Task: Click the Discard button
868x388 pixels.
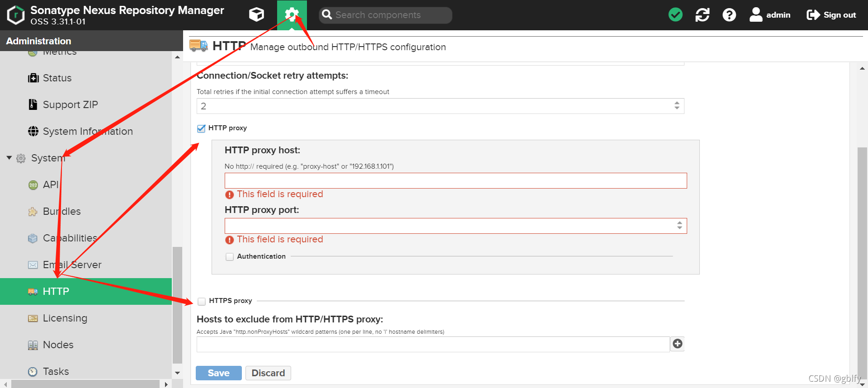Action: pyautogui.click(x=268, y=373)
